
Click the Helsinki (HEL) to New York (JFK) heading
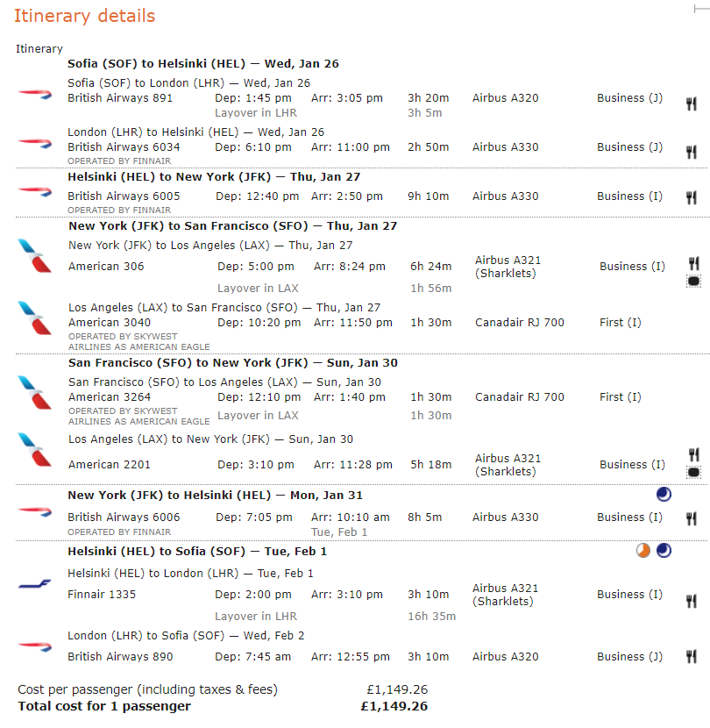point(214,176)
